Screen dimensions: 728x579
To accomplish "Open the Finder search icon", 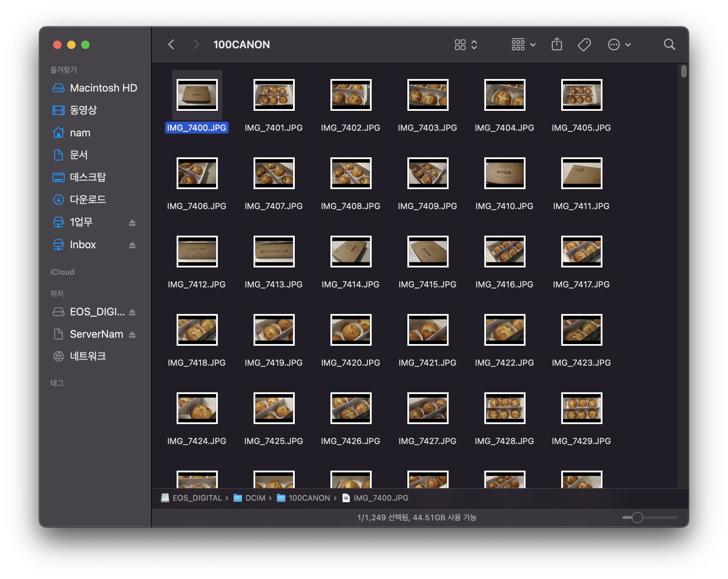I will point(669,44).
